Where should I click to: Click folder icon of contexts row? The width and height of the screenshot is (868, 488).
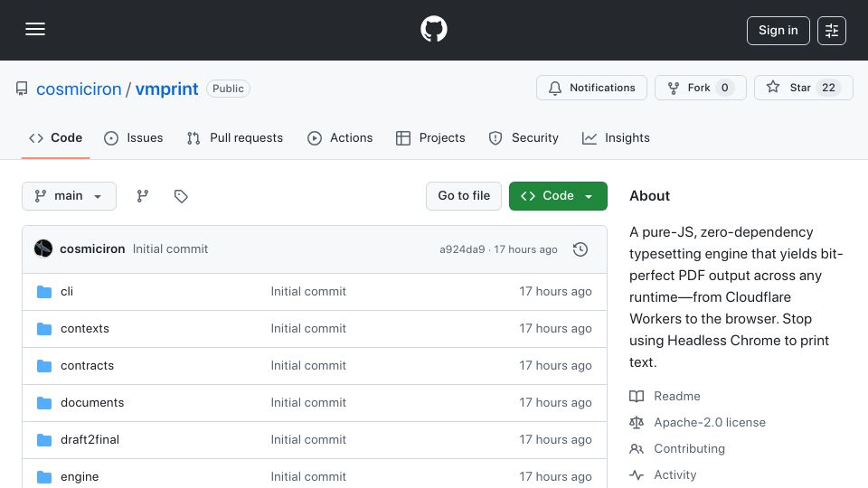[44, 329]
